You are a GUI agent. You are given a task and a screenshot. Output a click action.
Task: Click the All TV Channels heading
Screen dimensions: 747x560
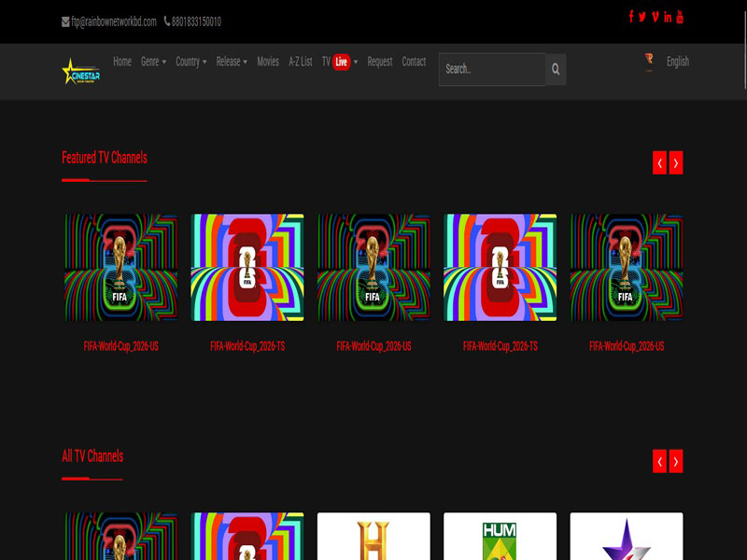coord(92,456)
